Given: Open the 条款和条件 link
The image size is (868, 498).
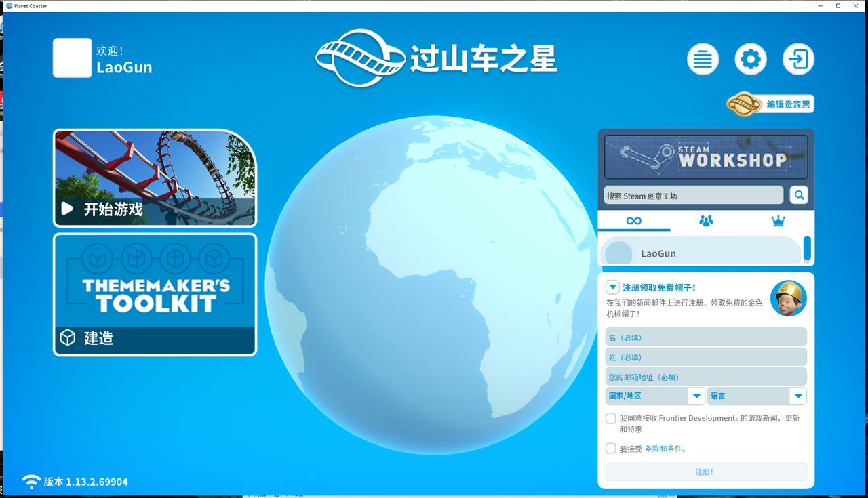Looking at the screenshot, I should coord(665,449).
